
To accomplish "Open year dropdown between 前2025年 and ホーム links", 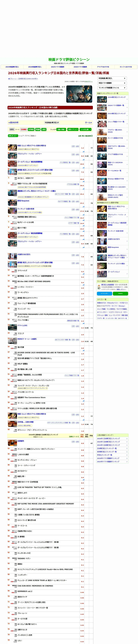I will coord(52,122).
